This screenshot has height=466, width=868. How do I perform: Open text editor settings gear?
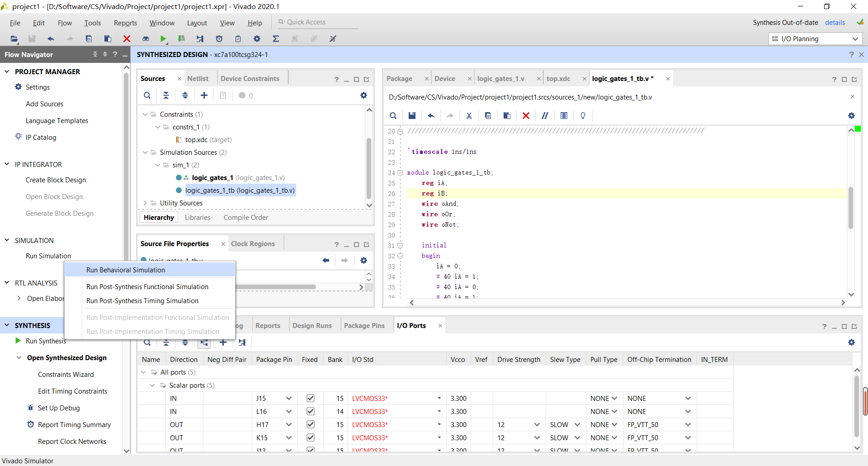pyautogui.click(x=851, y=116)
